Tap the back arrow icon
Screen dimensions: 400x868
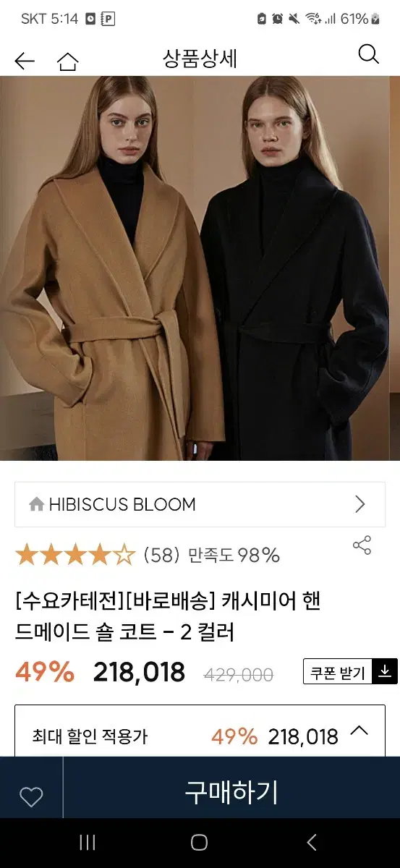pyautogui.click(x=24, y=61)
